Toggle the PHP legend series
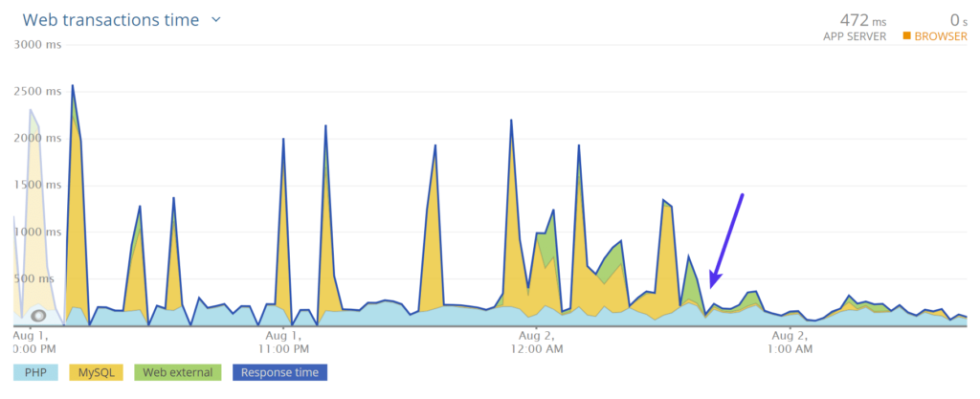Image resolution: width=980 pixels, height=399 pixels. pos(36,372)
